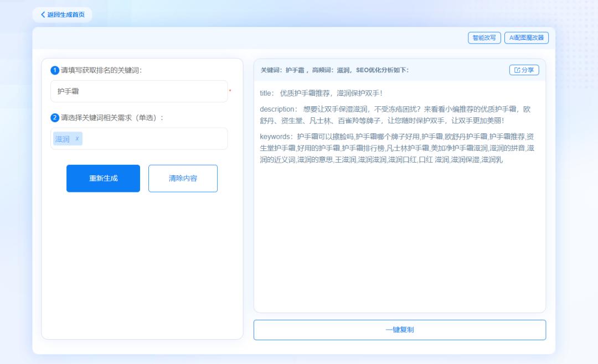
Task: Select the 滋润 tag chip
Action: click(63, 138)
